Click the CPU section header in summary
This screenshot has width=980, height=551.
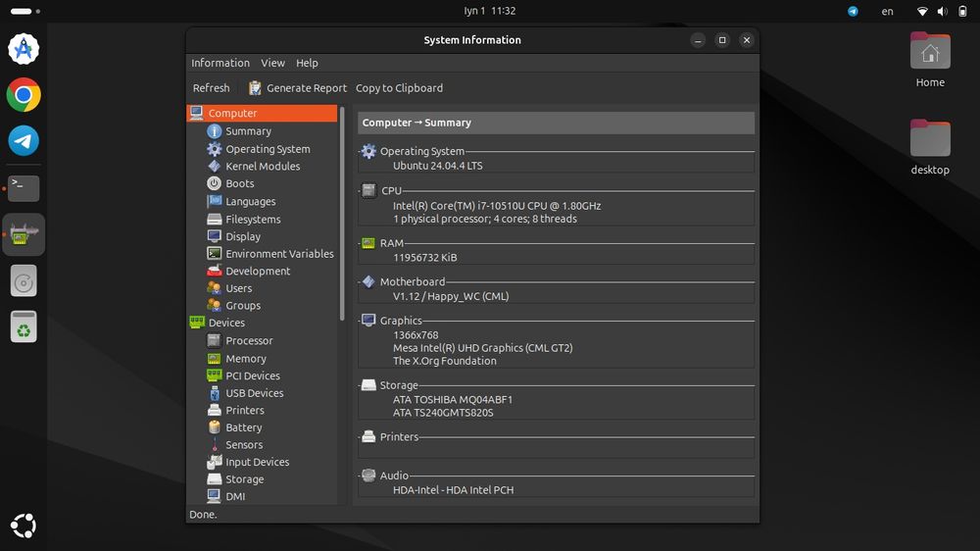(391, 191)
